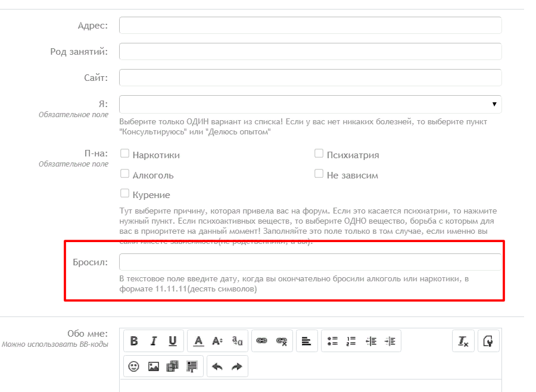The height and width of the screenshot is (392, 536).
Task: Click the Бросил date input field
Action: pyautogui.click(x=310, y=262)
